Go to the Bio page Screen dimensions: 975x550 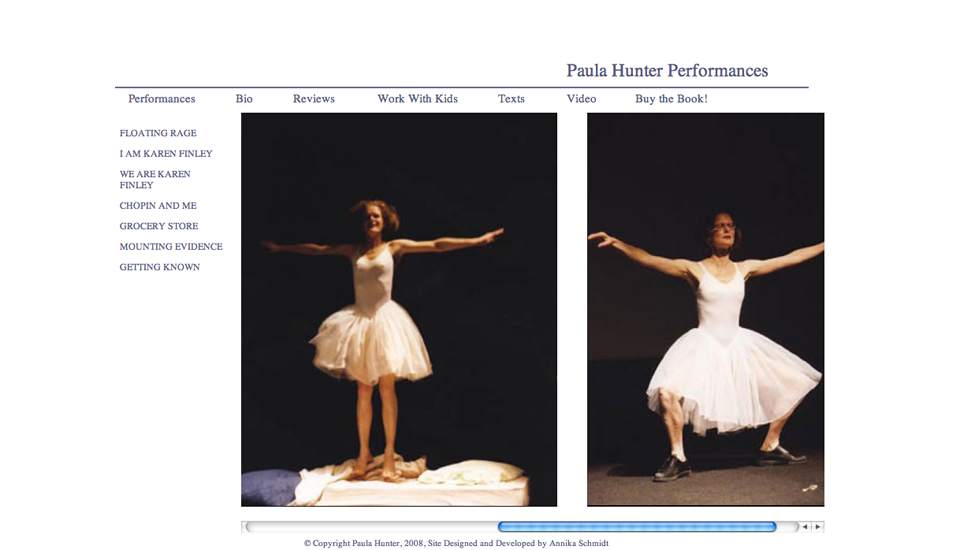(244, 99)
